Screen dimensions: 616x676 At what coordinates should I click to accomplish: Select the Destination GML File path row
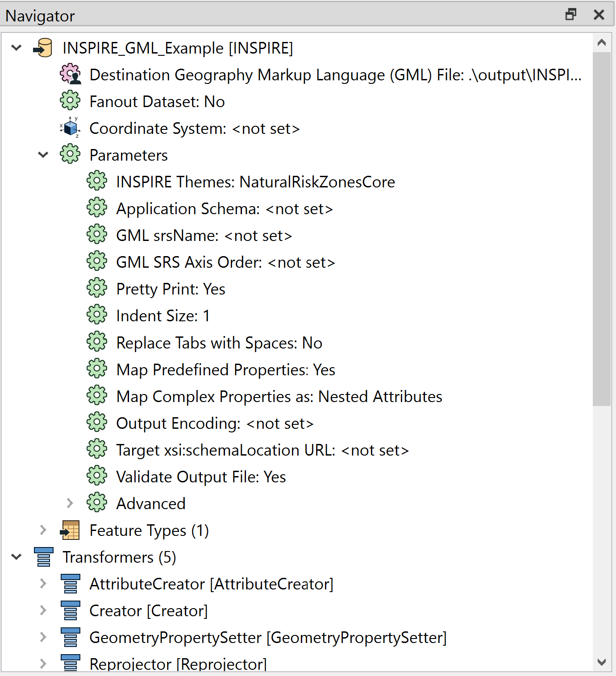(x=336, y=75)
